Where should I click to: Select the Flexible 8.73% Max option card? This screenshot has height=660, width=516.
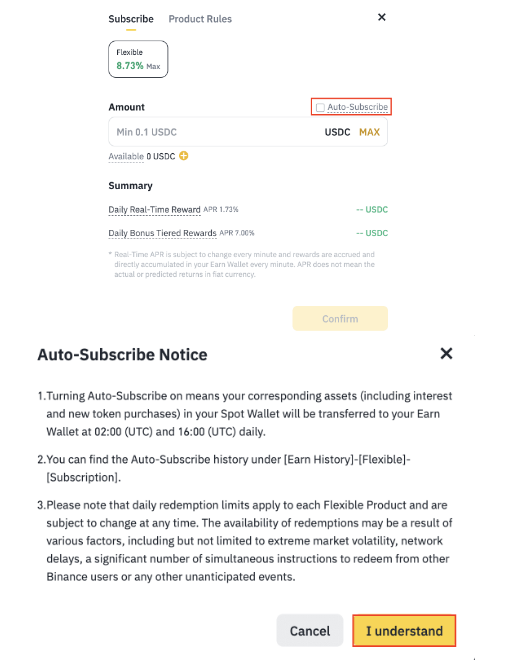point(138,59)
